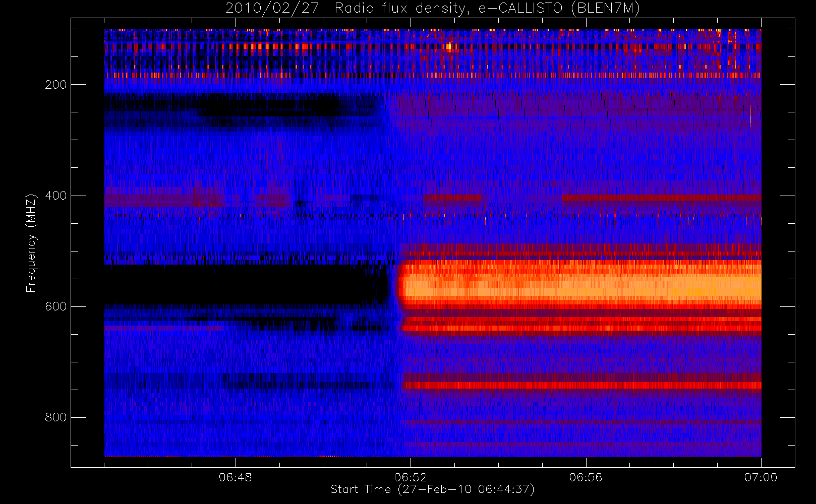Viewport: 816px width, 504px height.
Task: Click the 06:56 time tick label
Action: pyautogui.click(x=586, y=477)
